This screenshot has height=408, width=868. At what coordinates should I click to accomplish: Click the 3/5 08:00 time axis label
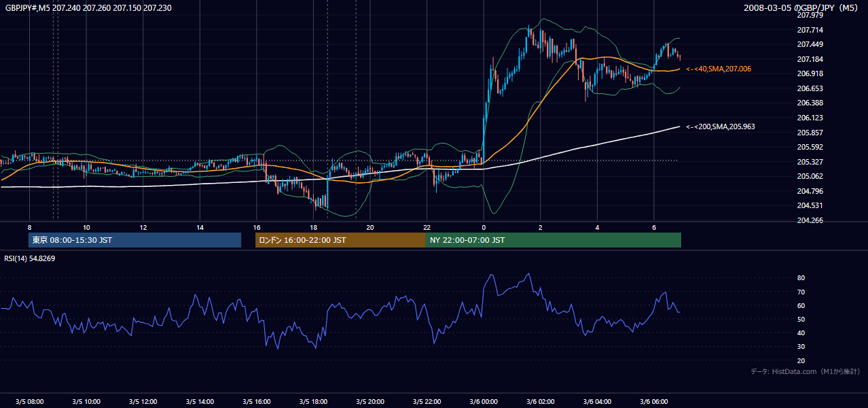(x=29, y=402)
